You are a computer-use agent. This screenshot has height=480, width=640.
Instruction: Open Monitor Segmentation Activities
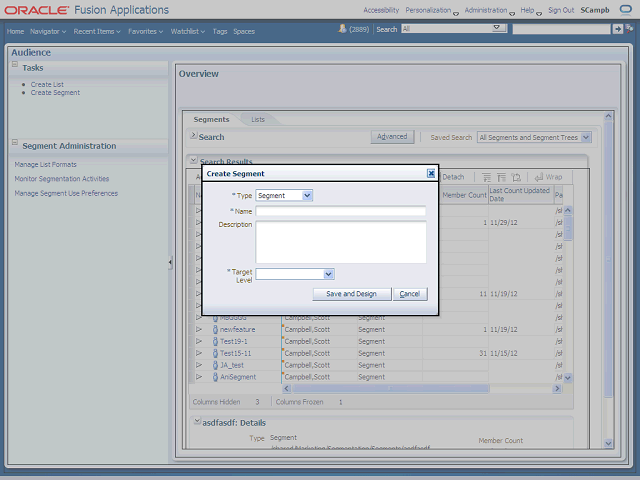(x=62, y=179)
